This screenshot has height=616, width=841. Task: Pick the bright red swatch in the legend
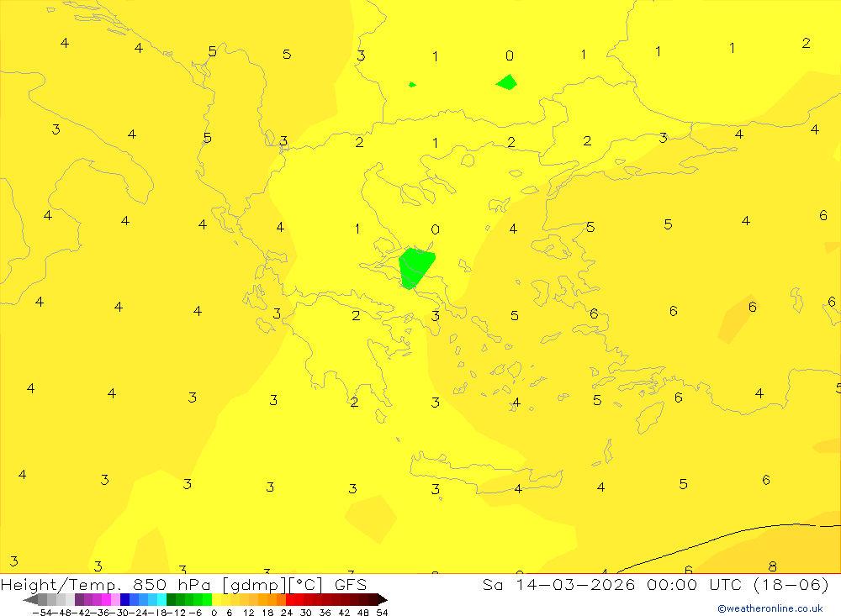pyautogui.click(x=290, y=599)
